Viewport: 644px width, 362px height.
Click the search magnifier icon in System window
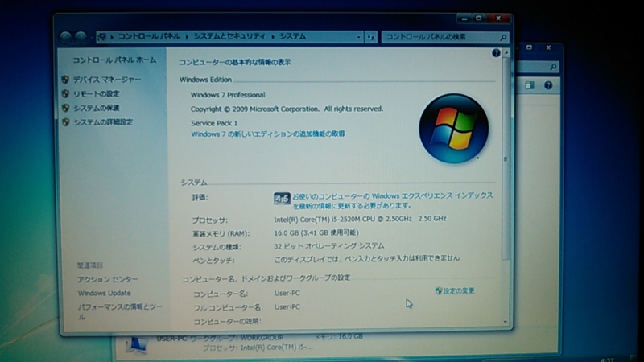click(x=503, y=37)
